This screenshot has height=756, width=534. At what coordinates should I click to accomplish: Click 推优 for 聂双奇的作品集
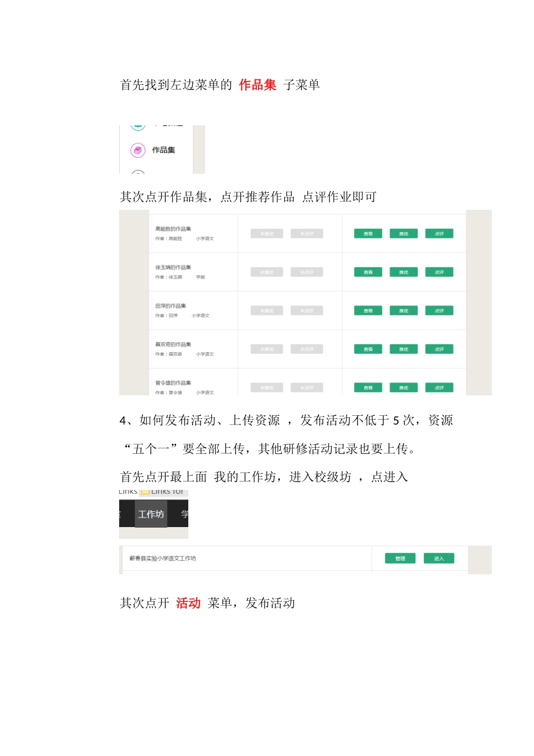404,349
